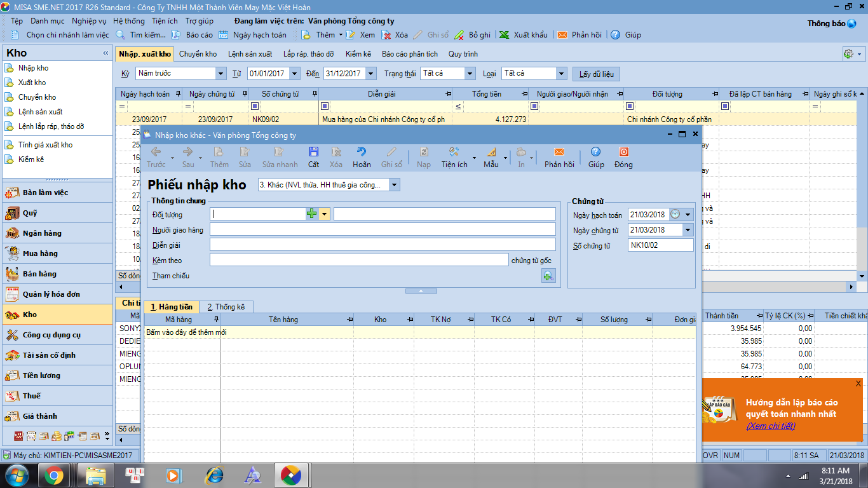This screenshot has width=868, height=488.
Task: Open the Windows Start menu
Action: click(x=16, y=475)
